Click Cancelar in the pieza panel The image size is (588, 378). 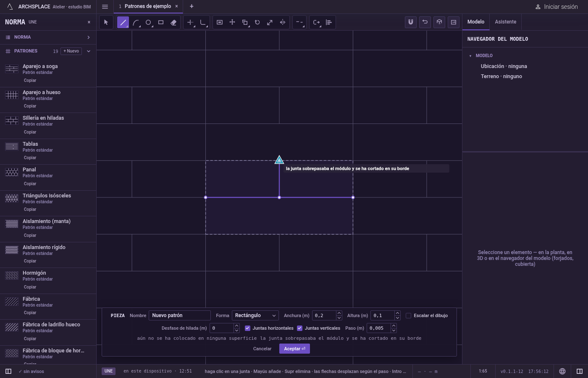click(262, 349)
